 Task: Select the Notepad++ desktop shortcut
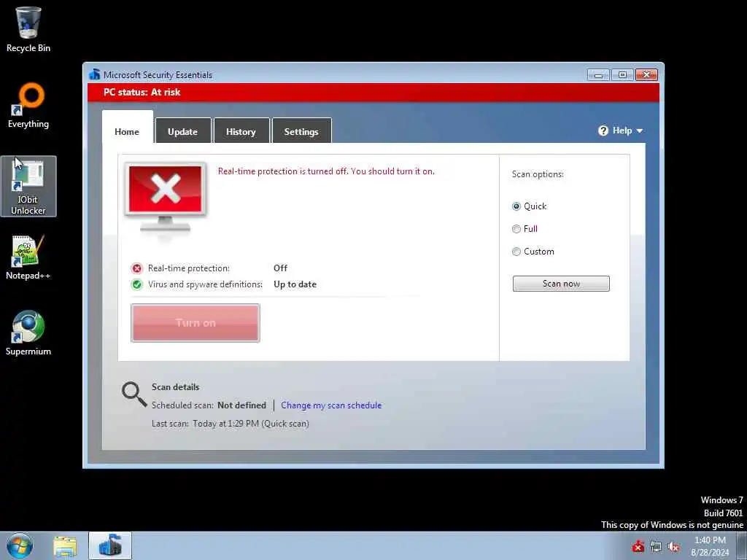click(x=28, y=257)
